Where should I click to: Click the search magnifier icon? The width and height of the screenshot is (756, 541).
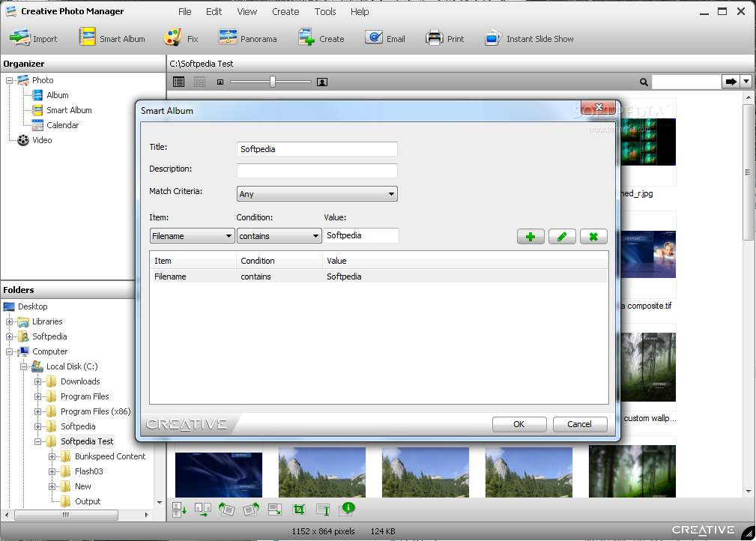point(644,82)
